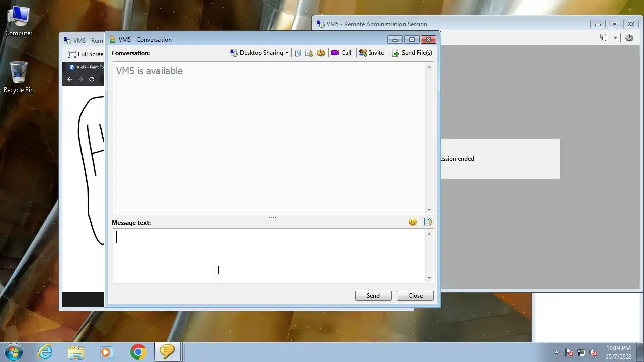Click the VM5 Remote Administration Session title bar

pos(453,24)
